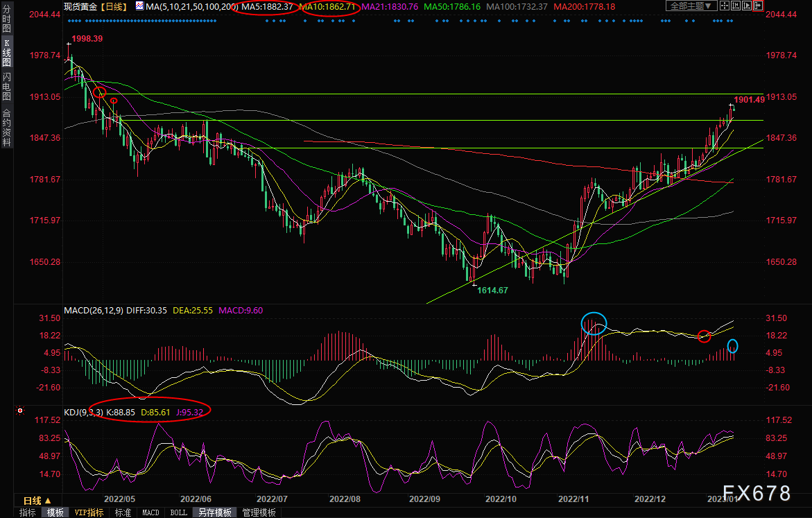Click 1650.28 on the left price axis
Screen dimensions: 812x518
(x=44, y=261)
